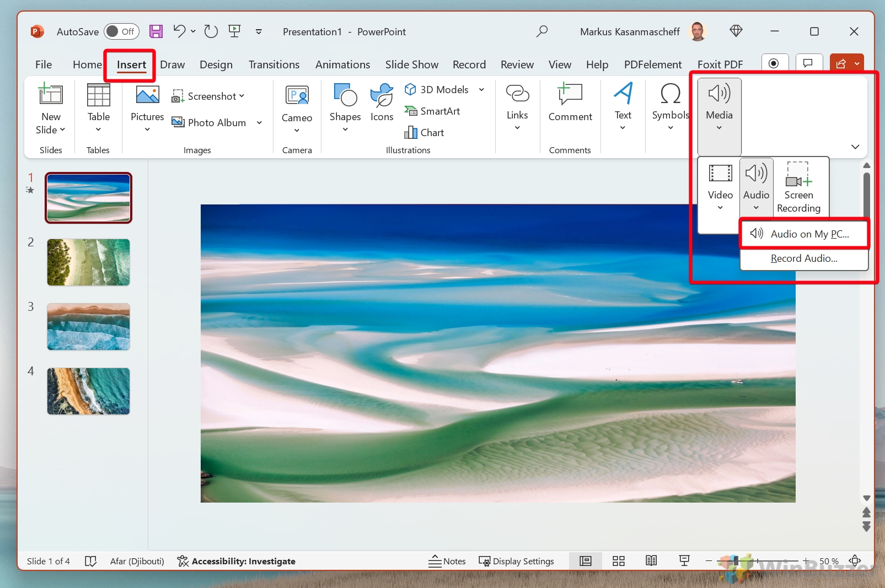Click the Record button icon in ribbon corner
This screenshot has width=885, height=588.
point(774,63)
